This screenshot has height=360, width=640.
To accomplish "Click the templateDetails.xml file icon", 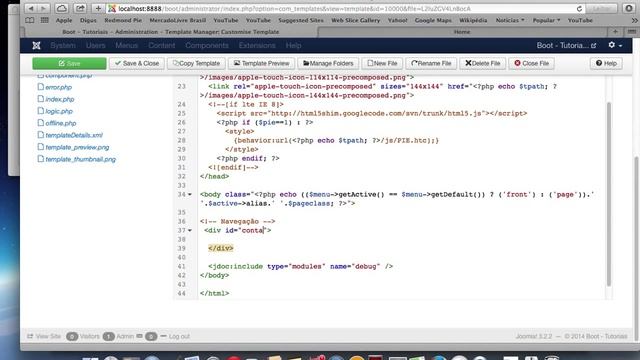I will [x=40, y=135].
